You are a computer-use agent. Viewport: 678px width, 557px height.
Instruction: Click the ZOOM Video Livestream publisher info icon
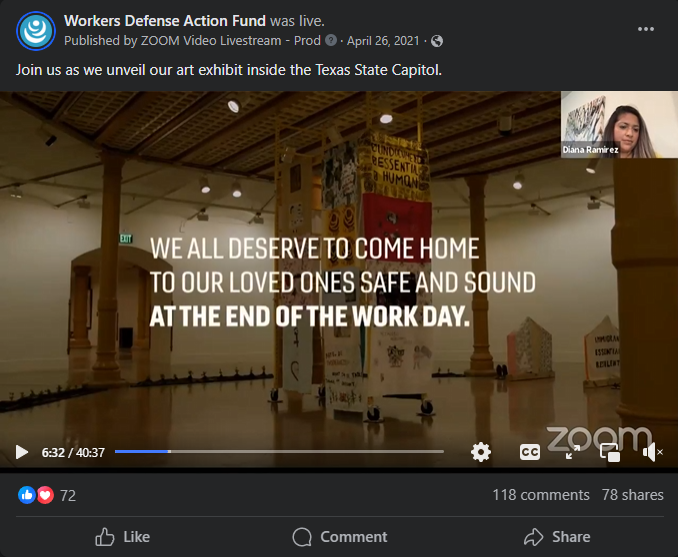331,41
